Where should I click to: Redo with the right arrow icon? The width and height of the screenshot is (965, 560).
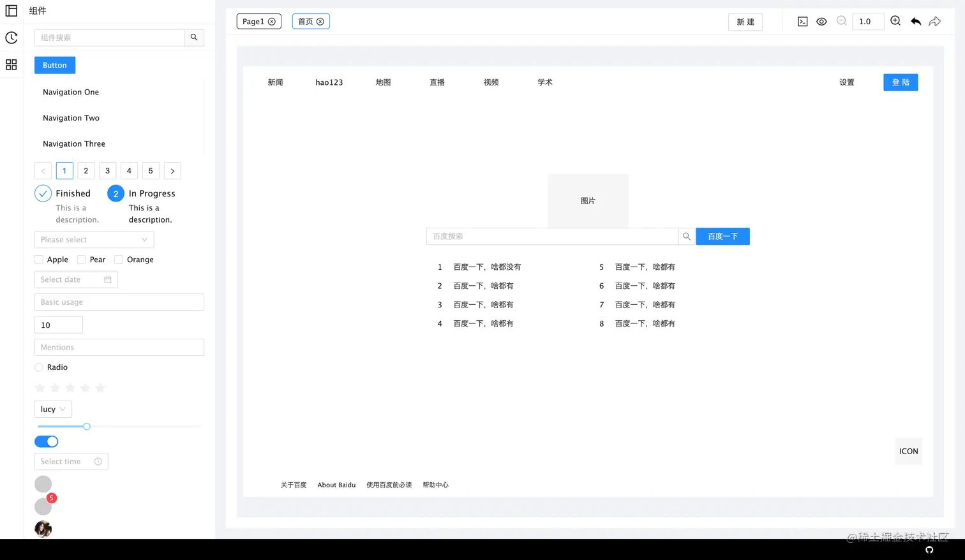935,22
